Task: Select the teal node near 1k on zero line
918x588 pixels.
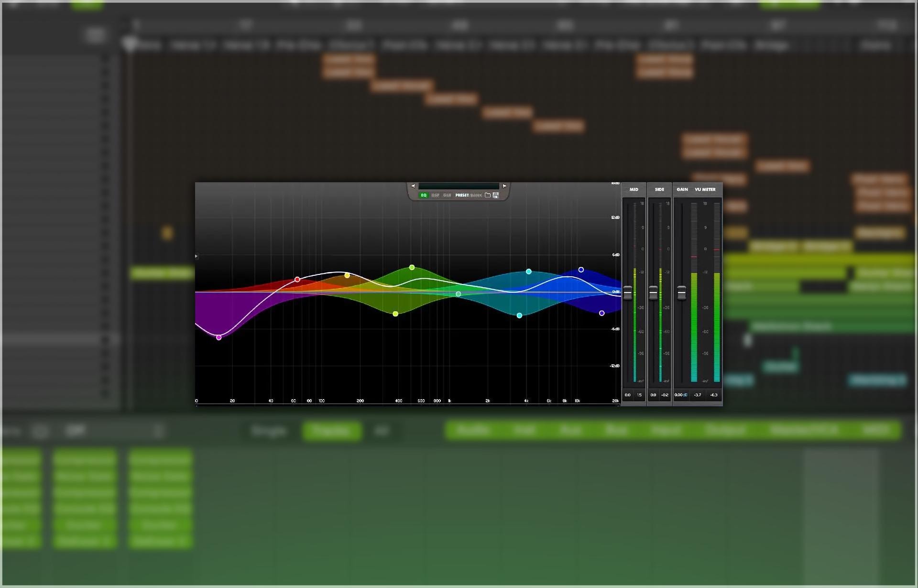Action: tap(458, 294)
